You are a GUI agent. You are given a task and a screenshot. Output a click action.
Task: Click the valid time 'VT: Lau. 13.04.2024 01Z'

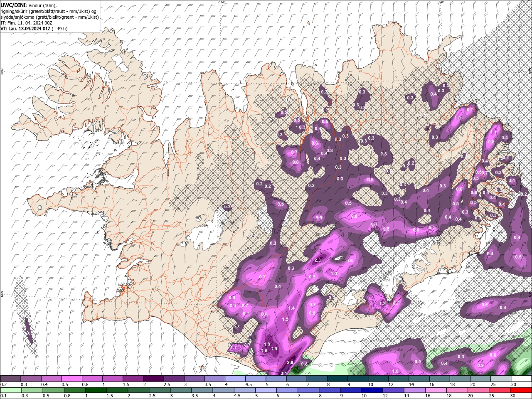click(x=25, y=29)
